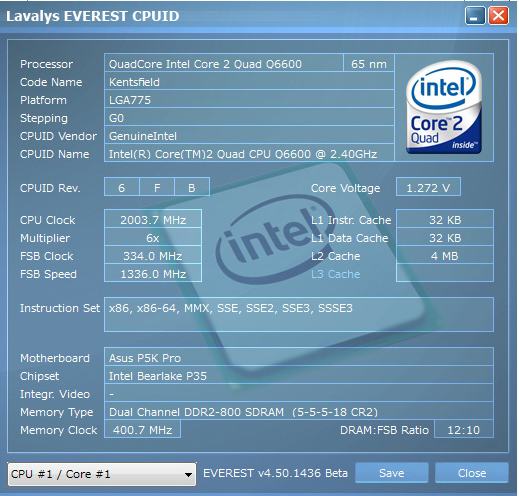
Task: Click the Kentsfield code name value
Action: (x=249, y=82)
